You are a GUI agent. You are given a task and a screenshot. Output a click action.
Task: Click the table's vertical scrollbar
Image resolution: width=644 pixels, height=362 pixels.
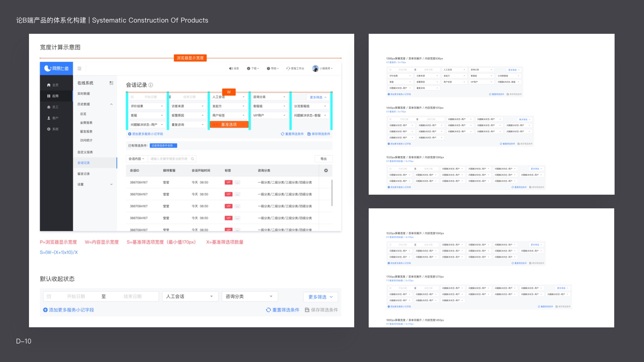[x=332, y=193]
